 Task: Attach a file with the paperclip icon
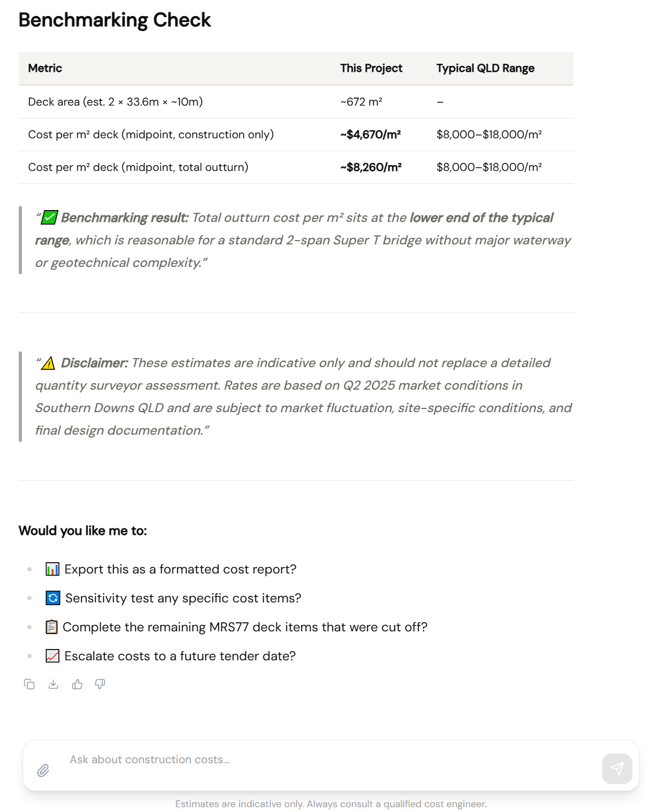[43, 770]
